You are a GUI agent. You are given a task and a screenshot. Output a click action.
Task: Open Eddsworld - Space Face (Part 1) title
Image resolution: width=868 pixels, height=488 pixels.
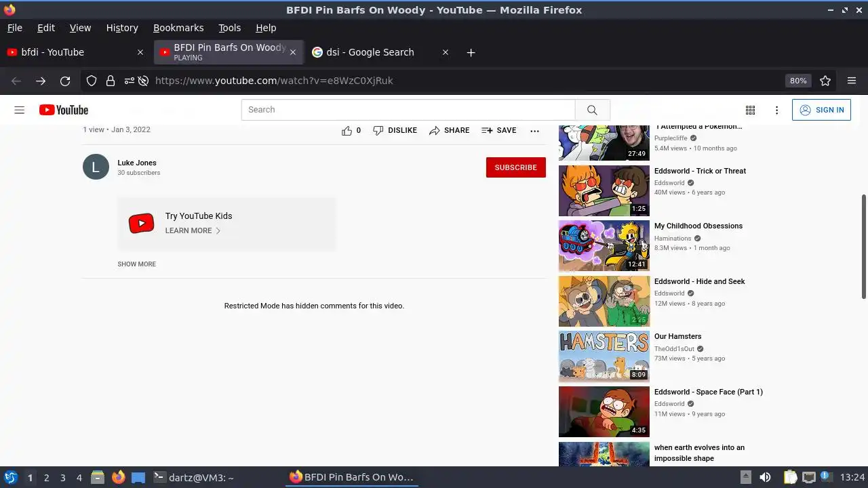click(709, 392)
